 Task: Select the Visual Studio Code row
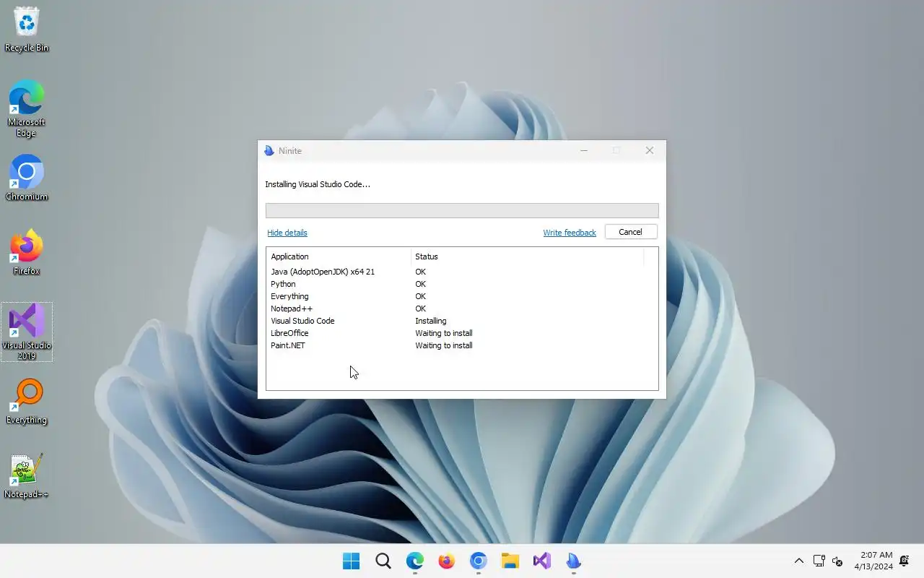pos(462,321)
